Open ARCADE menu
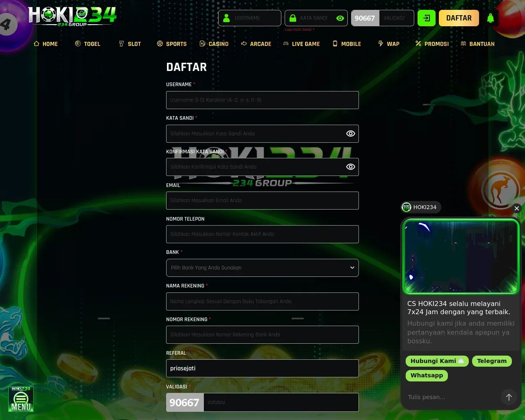This screenshot has height=420, width=525. coord(256,44)
